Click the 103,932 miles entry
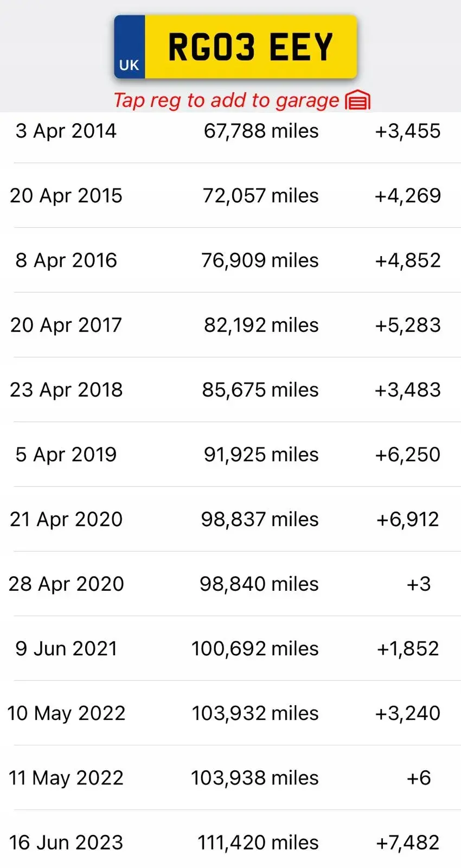461x868 pixels. pos(255,713)
